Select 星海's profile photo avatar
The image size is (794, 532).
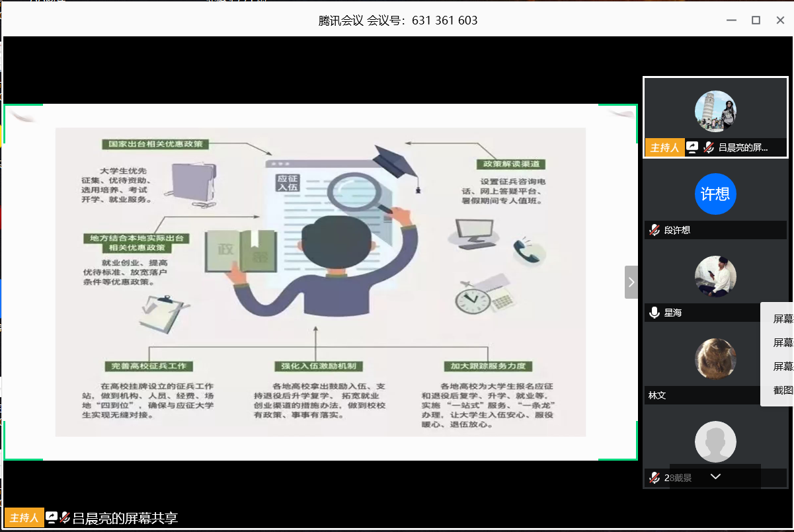715,276
